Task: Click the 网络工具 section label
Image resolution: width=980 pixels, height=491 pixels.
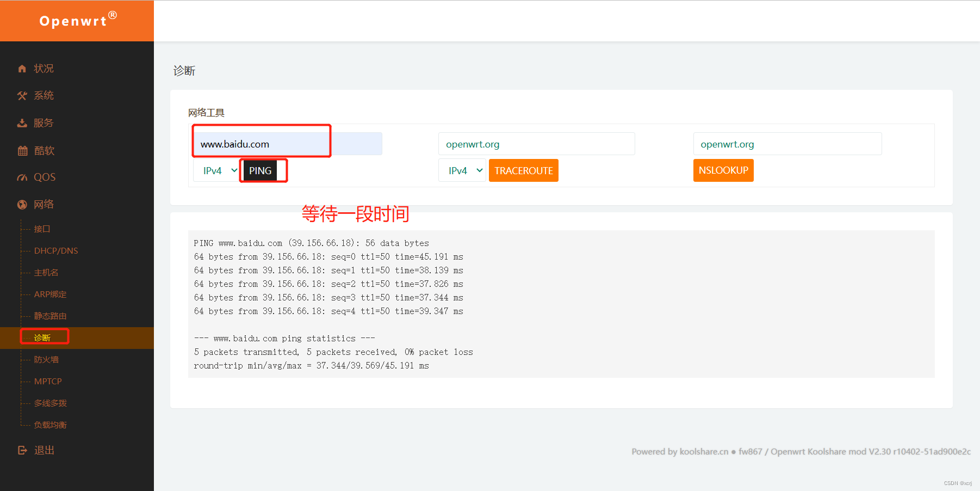Action: pos(206,113)
